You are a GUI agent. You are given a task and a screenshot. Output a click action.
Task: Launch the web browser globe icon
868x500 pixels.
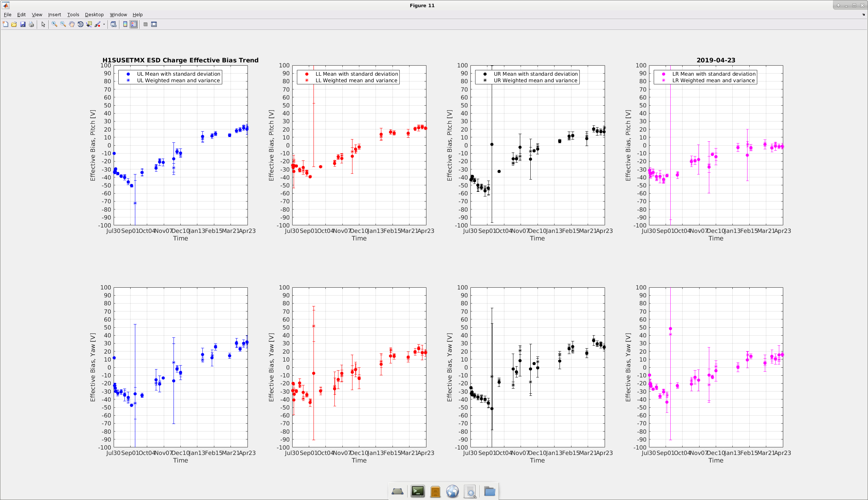[x=452, y=491]
